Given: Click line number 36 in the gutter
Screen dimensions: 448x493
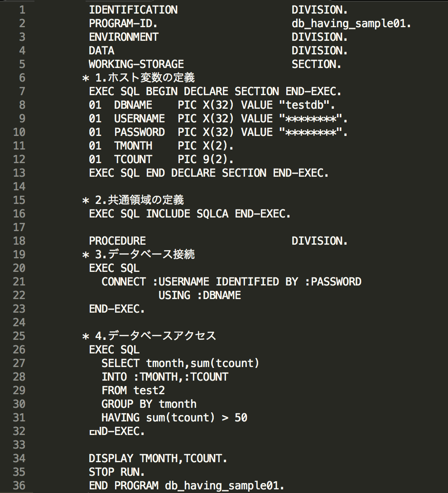Looking at the screenshot, I should pyautogui.click(x=19, y=485).
